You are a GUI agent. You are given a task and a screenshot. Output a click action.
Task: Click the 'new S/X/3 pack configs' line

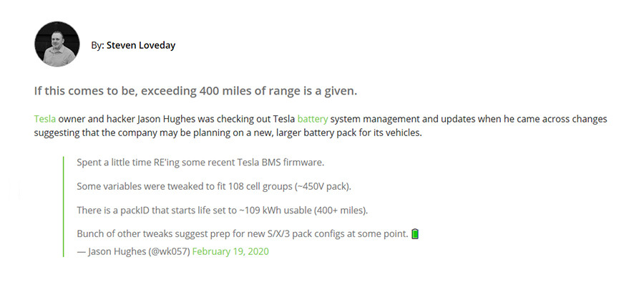coord(243,234)
